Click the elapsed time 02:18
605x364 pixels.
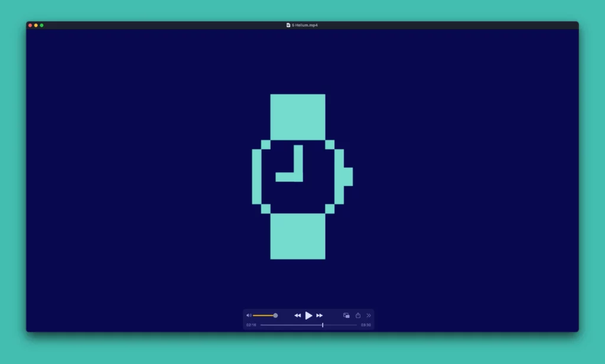pyautogui.click(x=251, y=325)
